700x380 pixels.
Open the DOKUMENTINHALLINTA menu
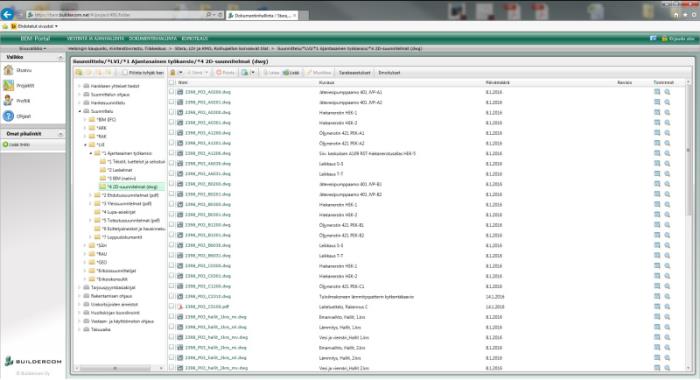(153, 38)
